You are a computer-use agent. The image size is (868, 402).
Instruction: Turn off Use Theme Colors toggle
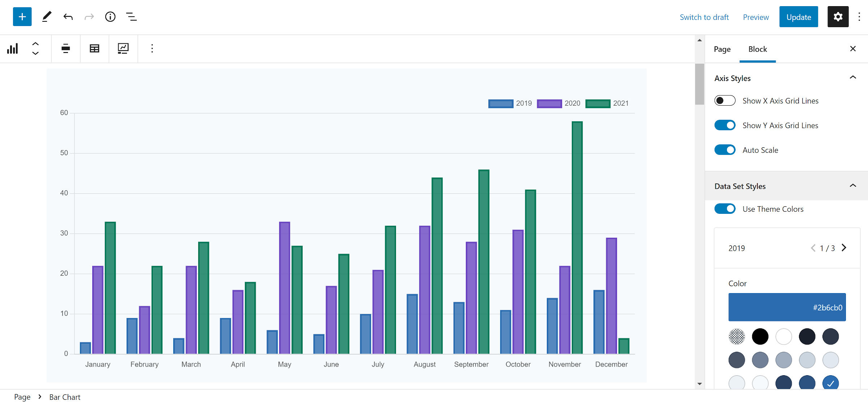pyautogui.click(x=724, y=209)
